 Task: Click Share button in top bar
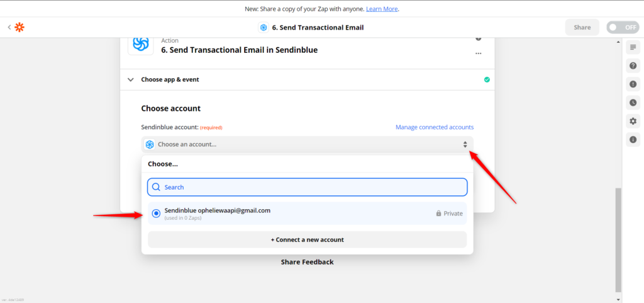pyautogui.click(x=582, y=28)
